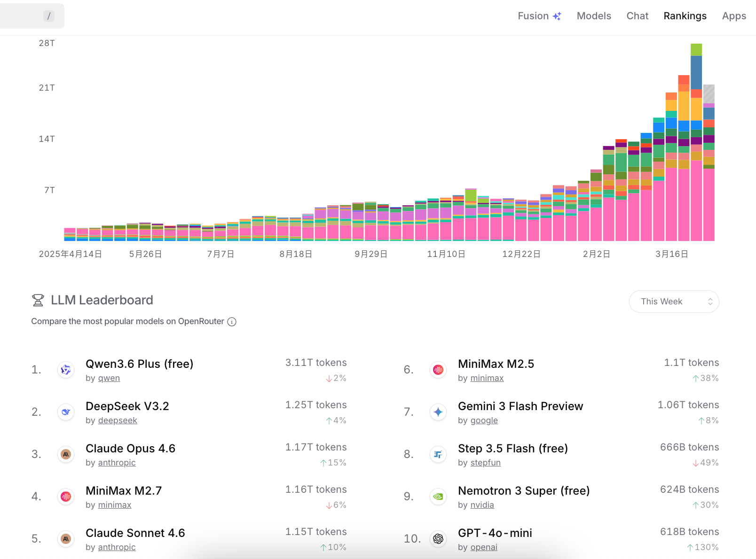The image size is (756, 559).
Task: Go to the Models page
Action: tap(594, 16)
